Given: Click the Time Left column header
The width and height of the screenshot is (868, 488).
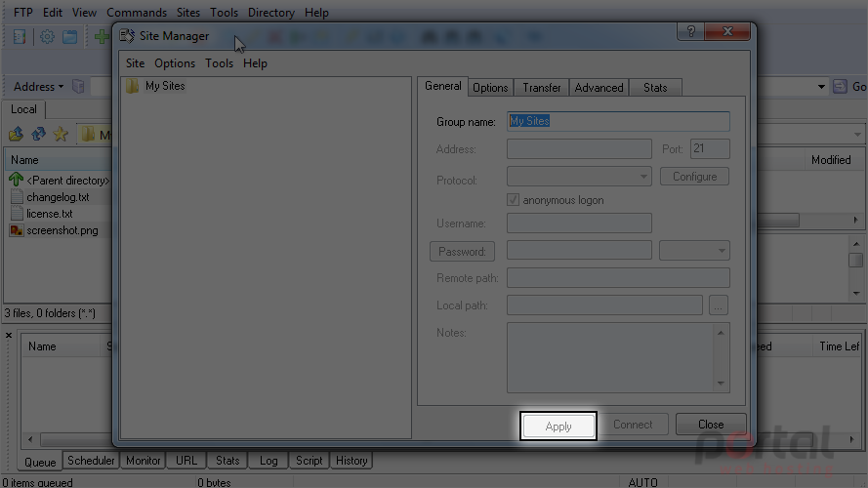Looking at the screenshot, I should 840,346.
